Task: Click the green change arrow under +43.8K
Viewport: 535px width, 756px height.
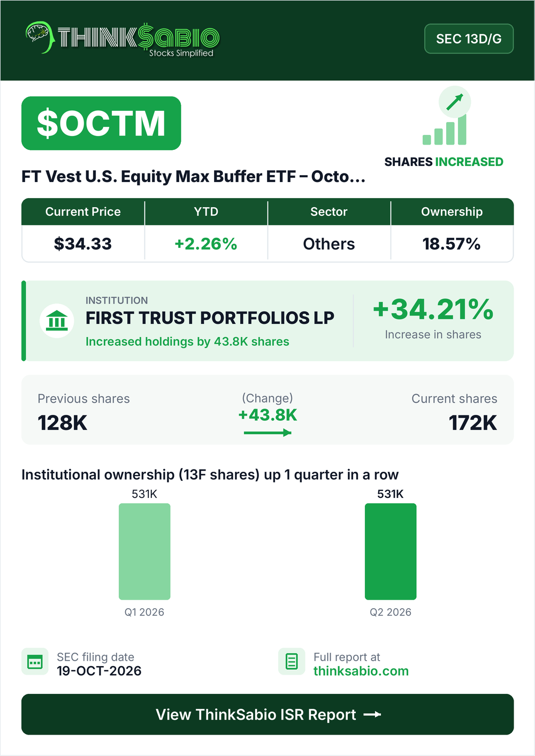Action: [267, 432]
